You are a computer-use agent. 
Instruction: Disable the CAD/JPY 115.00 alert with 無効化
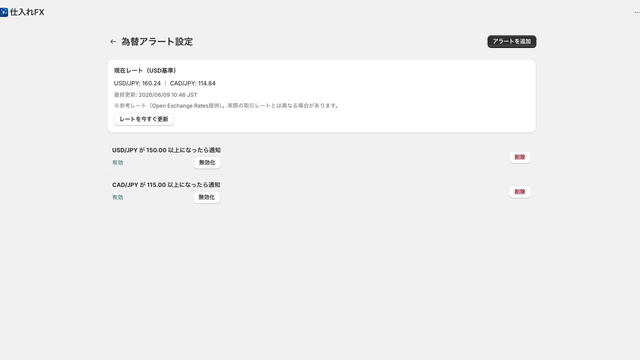coord(207,197)
